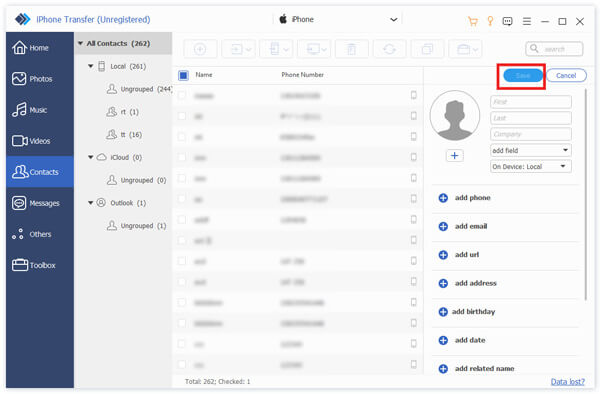Open the Toolbox sidebar tab

pyautogui.click(x=39, y=265)
